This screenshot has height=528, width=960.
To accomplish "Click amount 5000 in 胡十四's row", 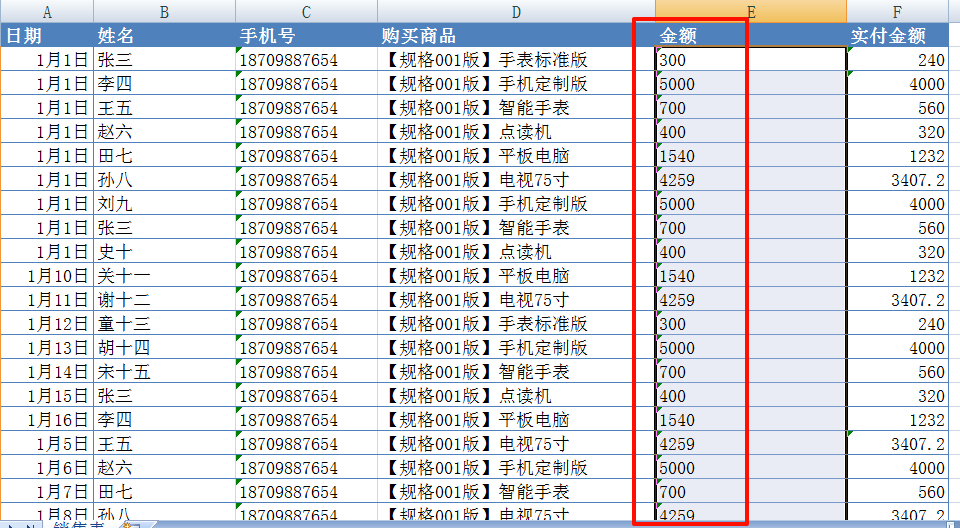I will tap(751, 348).
